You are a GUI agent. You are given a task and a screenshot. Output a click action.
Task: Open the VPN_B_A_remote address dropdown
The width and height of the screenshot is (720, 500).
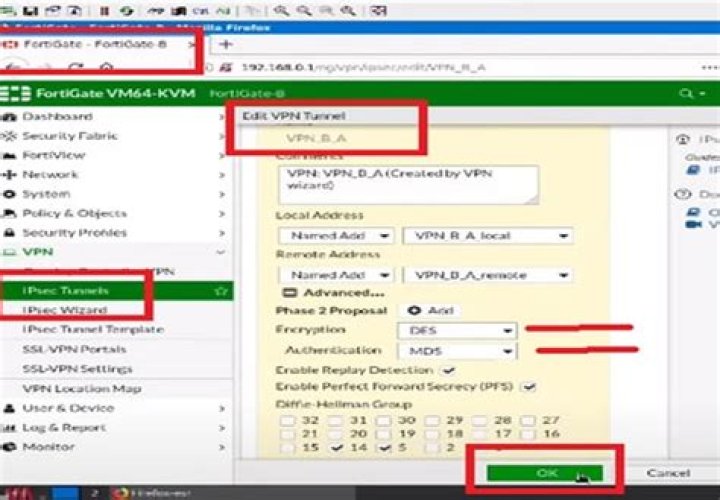point(488,275)
